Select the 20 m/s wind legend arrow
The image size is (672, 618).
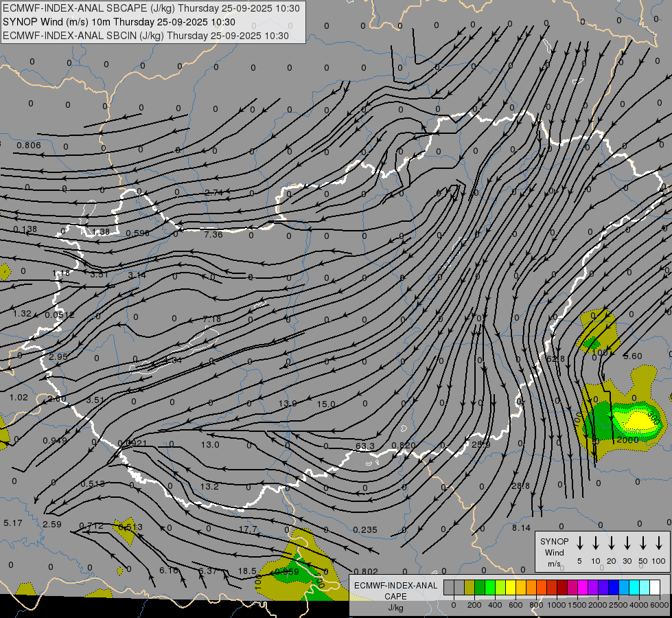(x=612, y=543)
